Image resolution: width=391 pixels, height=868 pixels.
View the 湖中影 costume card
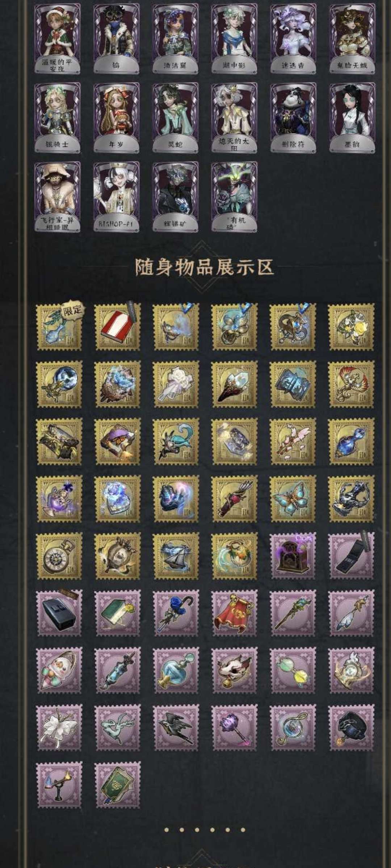(x=234, y=39)
